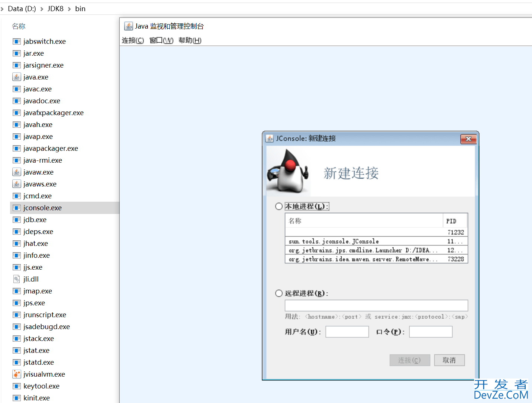Select the jsadebugd.exe file name
The height and width of the screenshot is (403, 532).
[46, 327]
